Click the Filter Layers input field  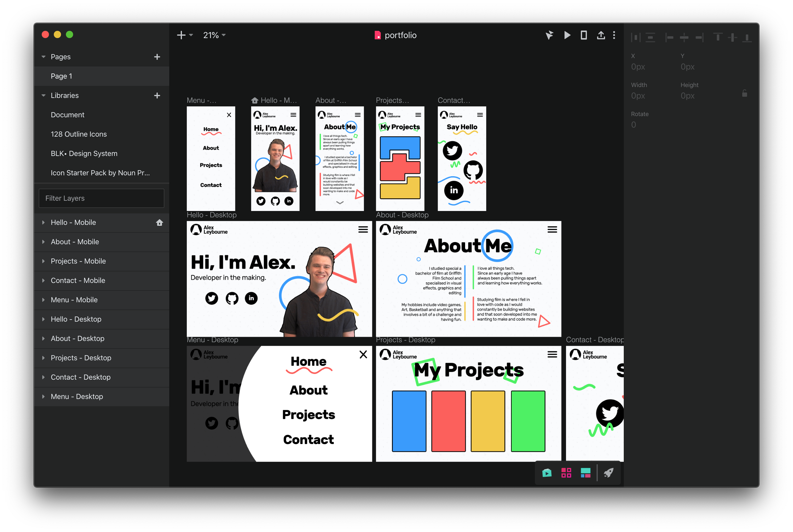102,198
